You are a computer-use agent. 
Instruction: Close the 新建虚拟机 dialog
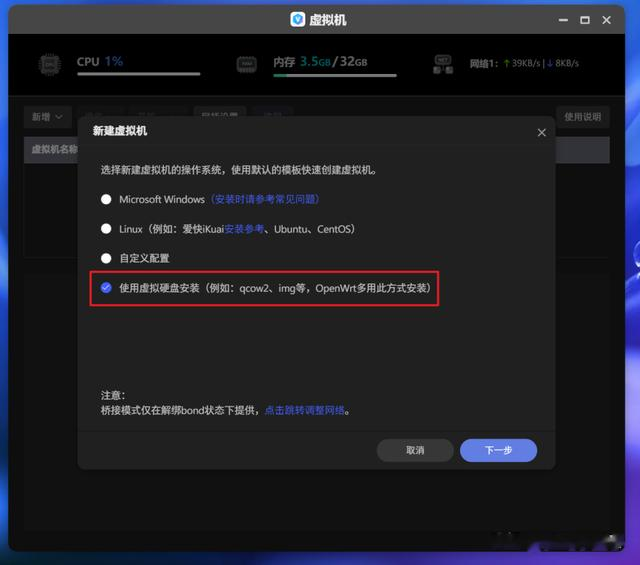[542, 133]
